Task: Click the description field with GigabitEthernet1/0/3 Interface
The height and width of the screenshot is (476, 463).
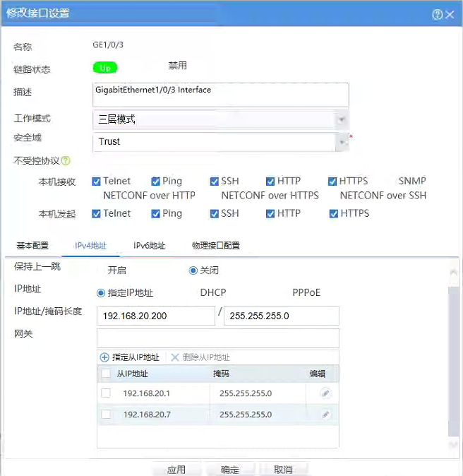Action: point(221,95)
